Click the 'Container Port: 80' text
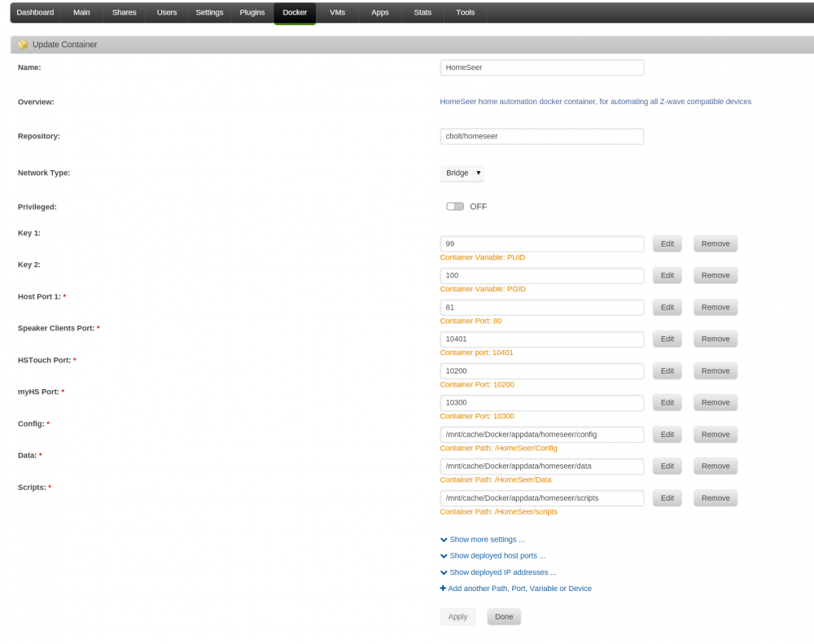814x644 pixels. click(470, 321)
